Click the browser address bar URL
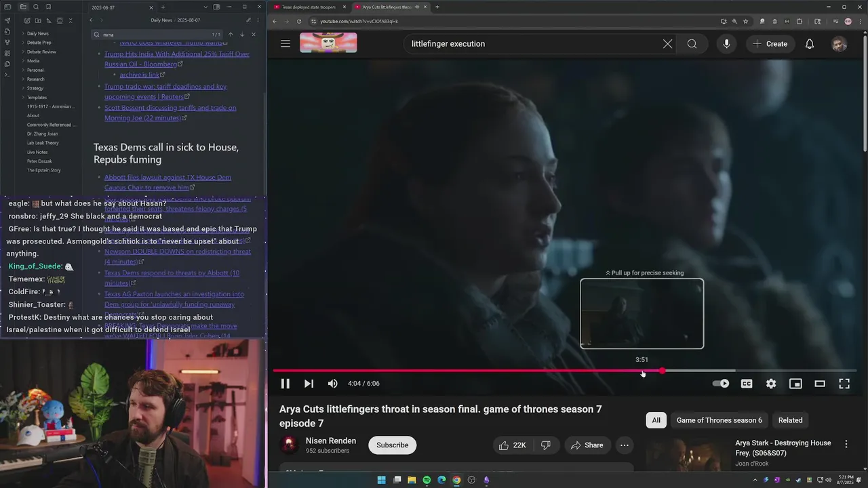Screen dimensions: 868x488 point(359,21)
